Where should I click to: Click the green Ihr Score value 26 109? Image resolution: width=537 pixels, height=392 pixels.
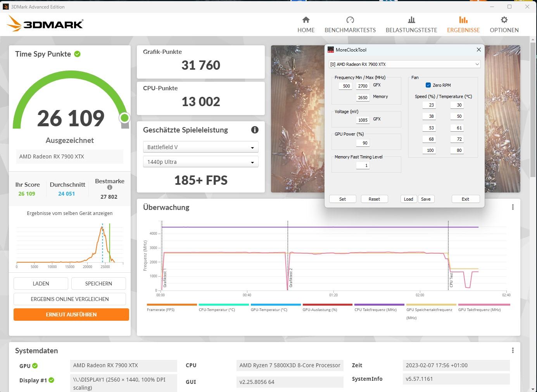(x=27, y=194)
